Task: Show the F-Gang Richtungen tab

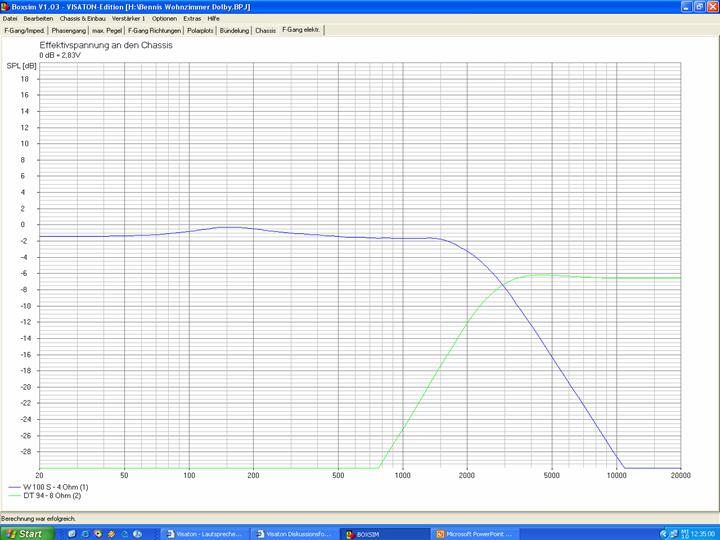Action: click(x=155, y=30)
